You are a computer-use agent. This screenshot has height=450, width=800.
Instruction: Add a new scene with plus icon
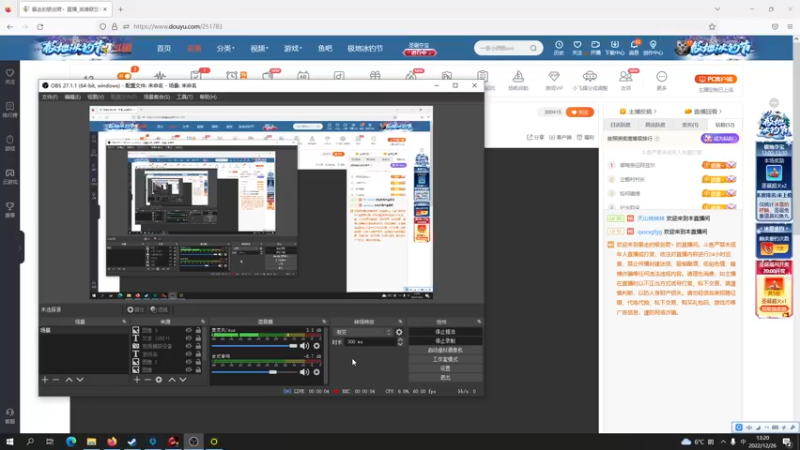[45, 380]
